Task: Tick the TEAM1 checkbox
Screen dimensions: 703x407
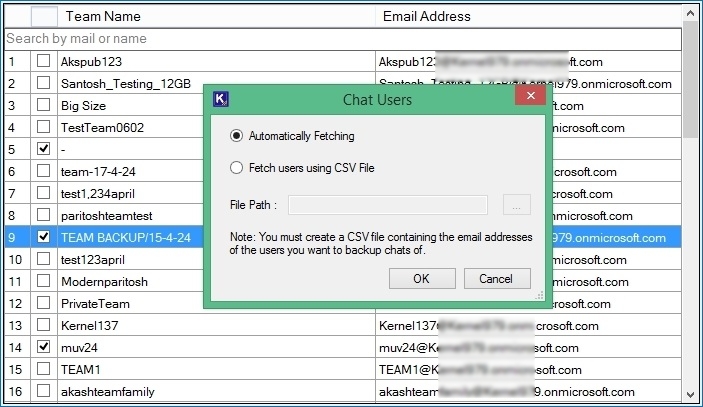Action: click(x=43, y=368)
